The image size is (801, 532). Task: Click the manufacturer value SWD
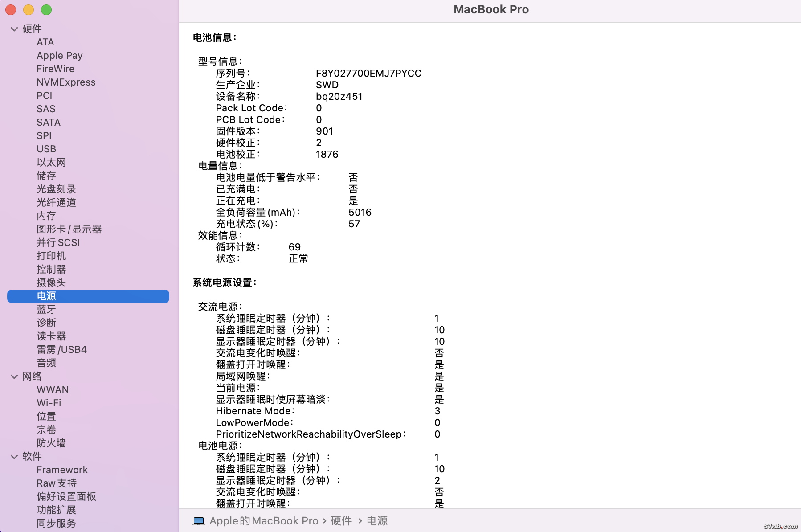(x=327, y=85)
